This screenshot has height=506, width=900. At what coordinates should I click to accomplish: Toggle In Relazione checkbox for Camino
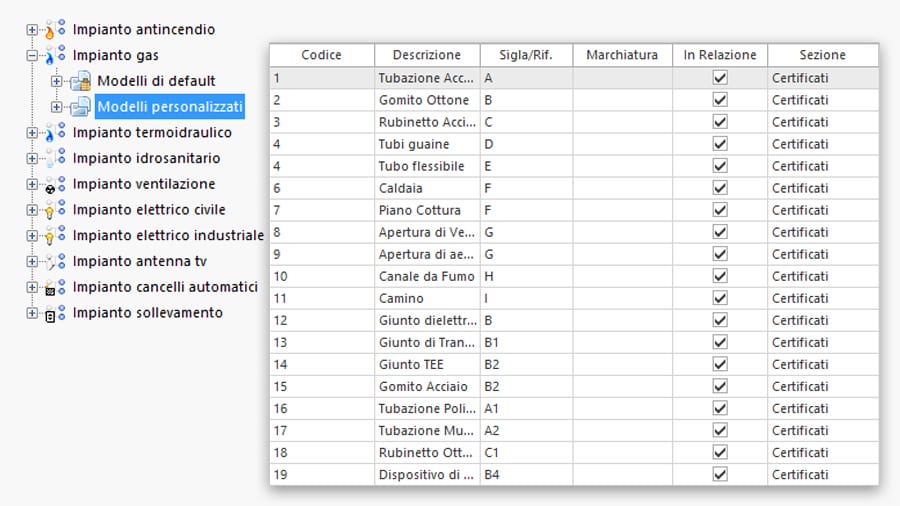click(x=720, y=298)
